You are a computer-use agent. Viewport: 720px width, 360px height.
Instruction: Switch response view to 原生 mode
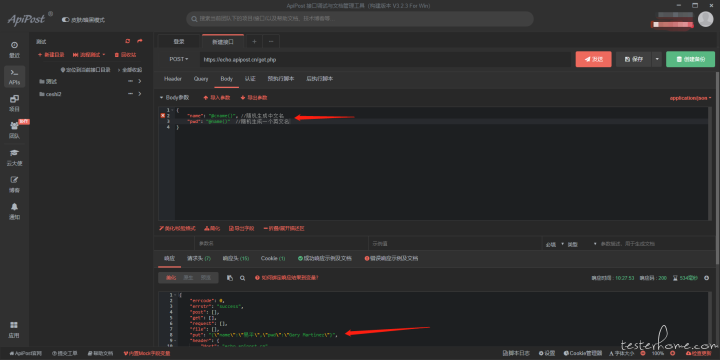(x=188, y=278)
